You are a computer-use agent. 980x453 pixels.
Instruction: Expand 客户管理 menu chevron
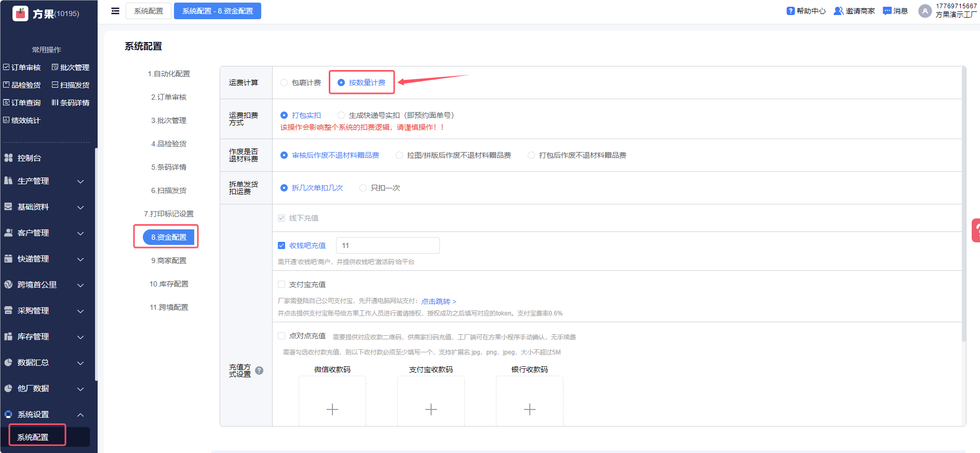(x=80, y=233)
